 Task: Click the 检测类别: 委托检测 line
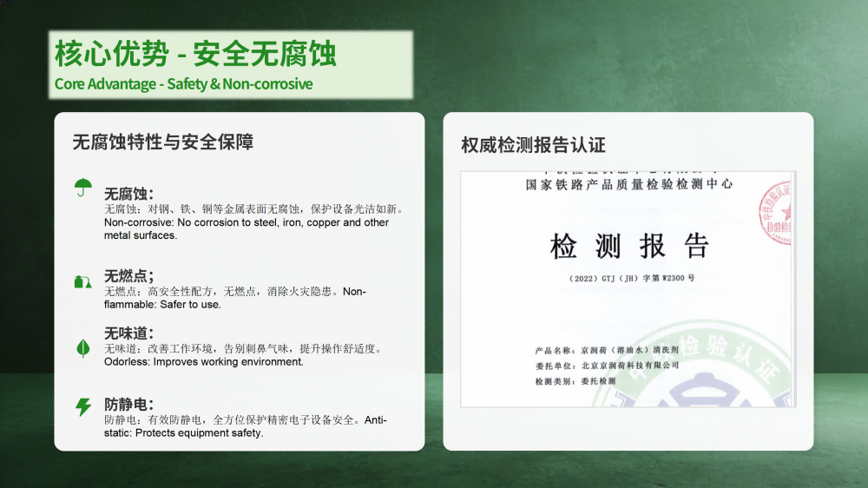(575, 381)
